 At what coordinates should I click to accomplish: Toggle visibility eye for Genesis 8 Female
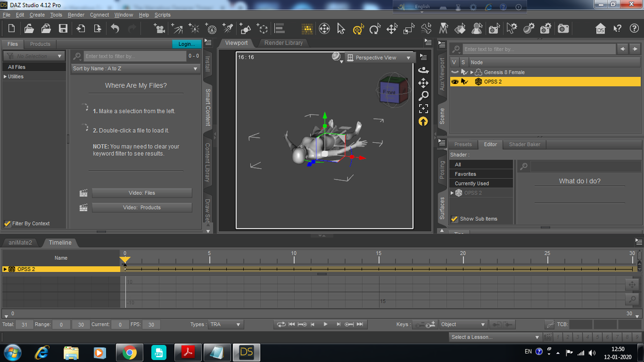(455, 72)
